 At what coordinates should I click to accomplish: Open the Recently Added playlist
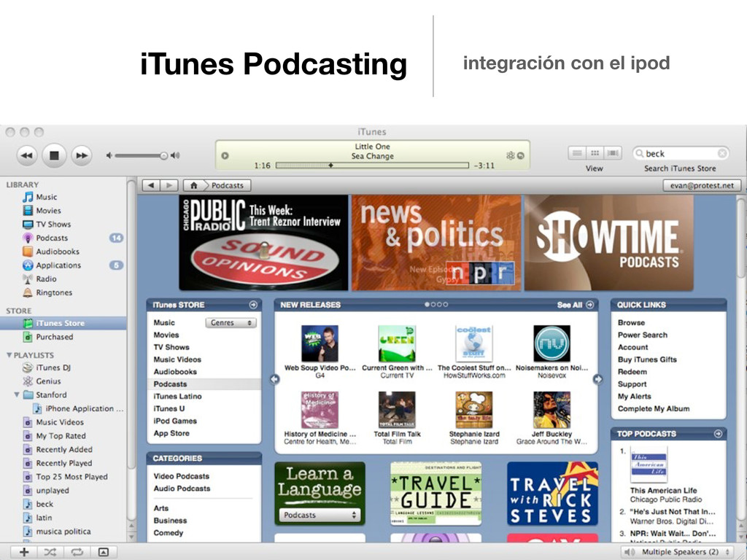click(64, 449)
